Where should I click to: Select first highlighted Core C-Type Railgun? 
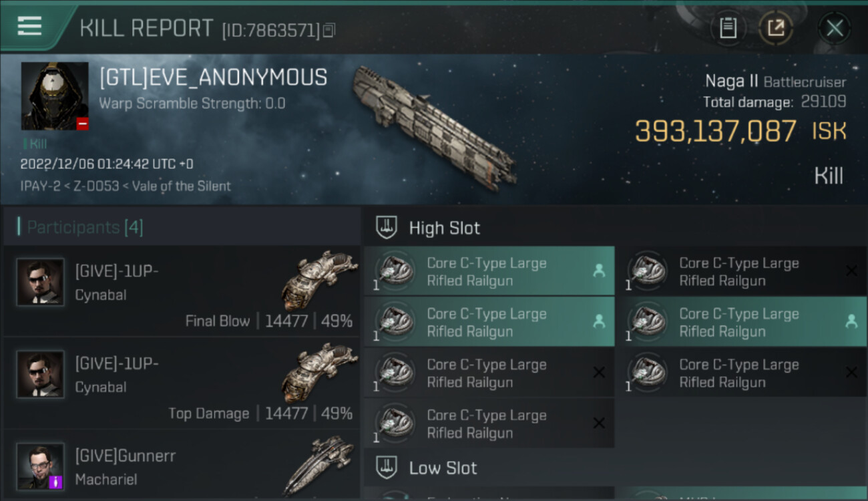pos(489,271)
